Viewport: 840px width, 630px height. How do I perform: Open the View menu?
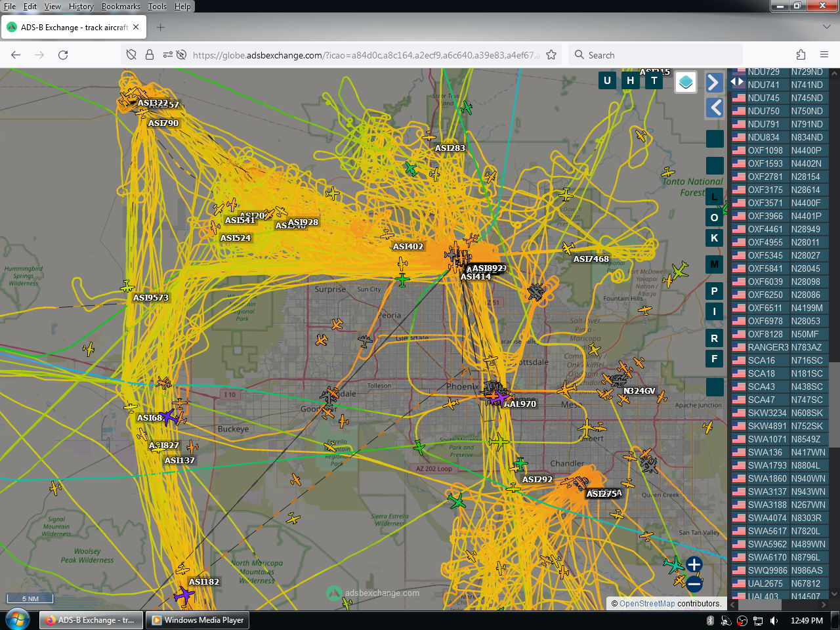pos(52,7)
